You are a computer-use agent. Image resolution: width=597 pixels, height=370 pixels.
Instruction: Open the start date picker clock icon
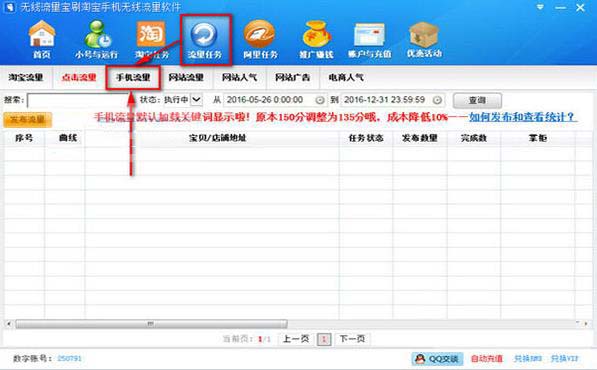click(320, 100)
